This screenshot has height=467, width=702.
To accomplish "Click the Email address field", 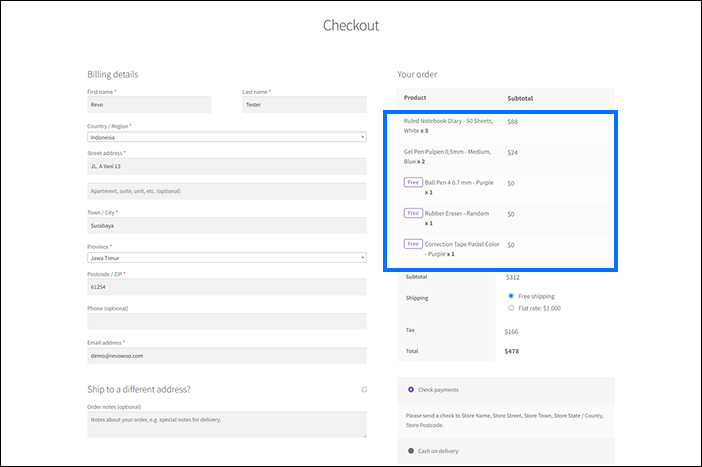I will click(226, 355).
